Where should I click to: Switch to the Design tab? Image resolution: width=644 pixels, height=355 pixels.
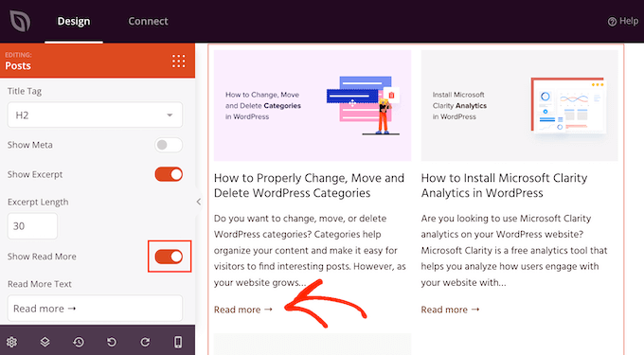click(74, 22)
